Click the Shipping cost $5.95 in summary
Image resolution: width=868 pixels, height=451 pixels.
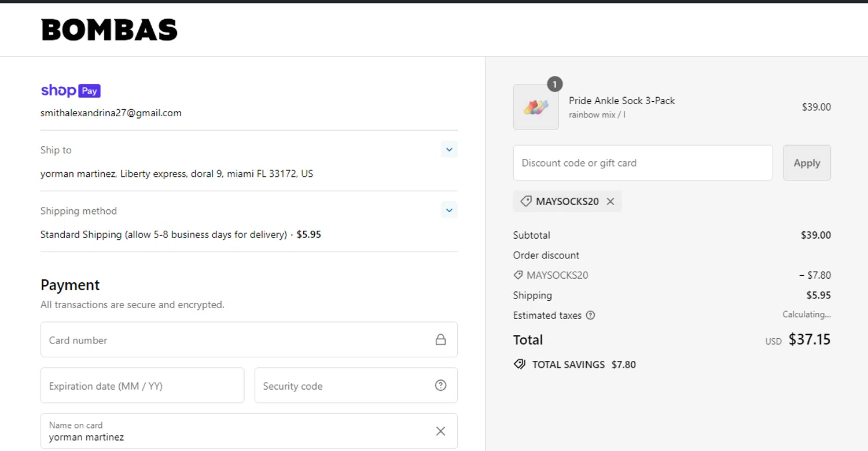[x=819, y=295]
